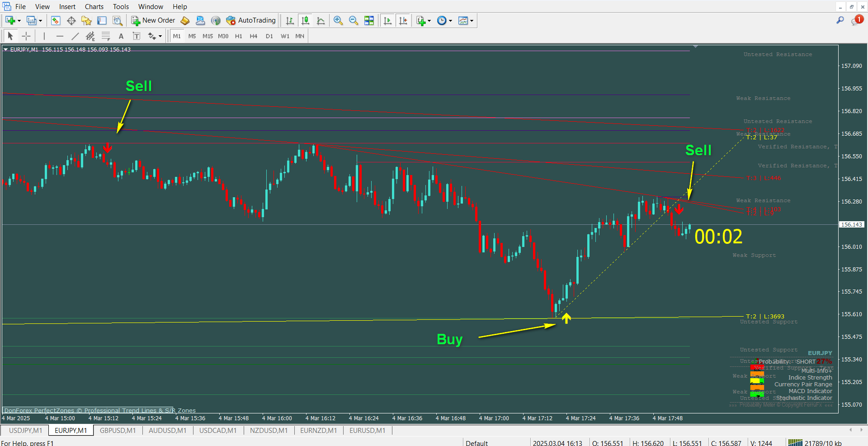The height and width of the screenshot is (446, 868).
Task: Open the tile windows layout icon
Action: coord(369,20)
